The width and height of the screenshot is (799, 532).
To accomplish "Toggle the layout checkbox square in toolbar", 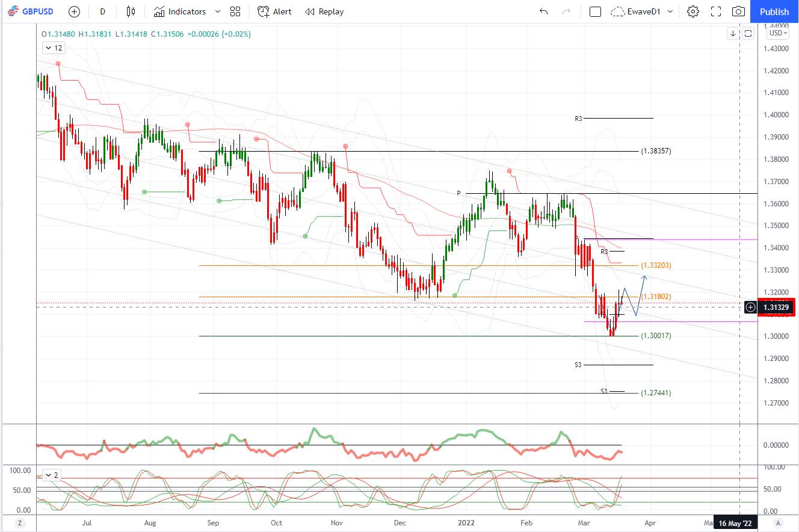I will [x=595, y=11].
